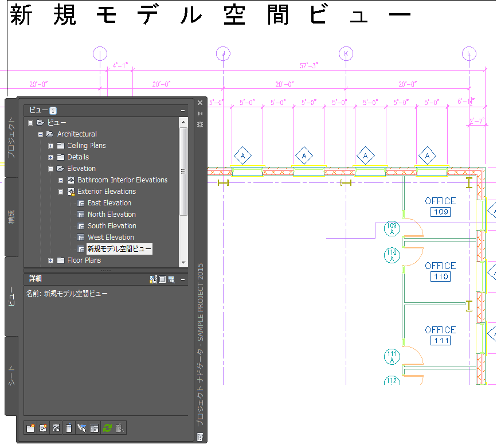Minimize the 詳細 details section
This screenshot has height=448, width=497.
pyautogui.click(x=183, y=279)
